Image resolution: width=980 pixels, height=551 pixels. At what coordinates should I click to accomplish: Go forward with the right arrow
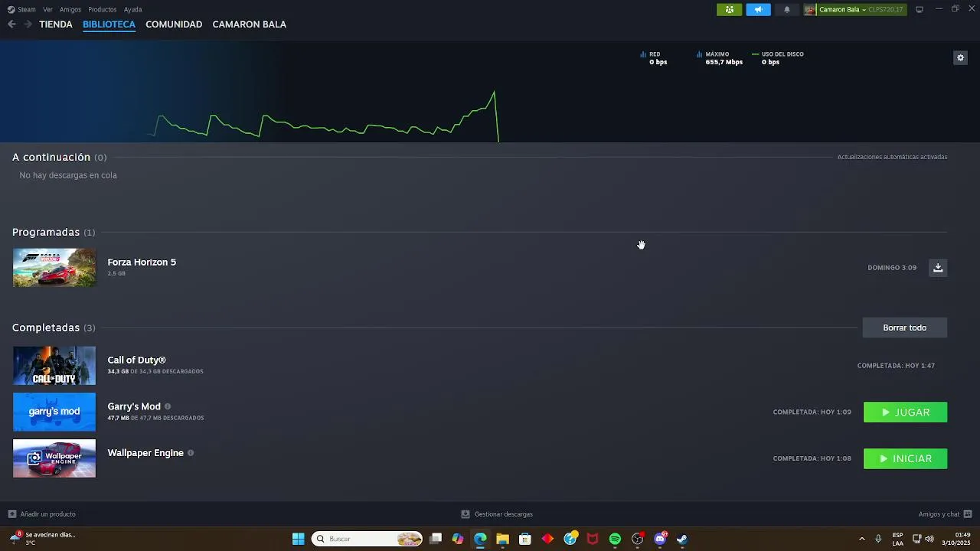pos(28,24)
